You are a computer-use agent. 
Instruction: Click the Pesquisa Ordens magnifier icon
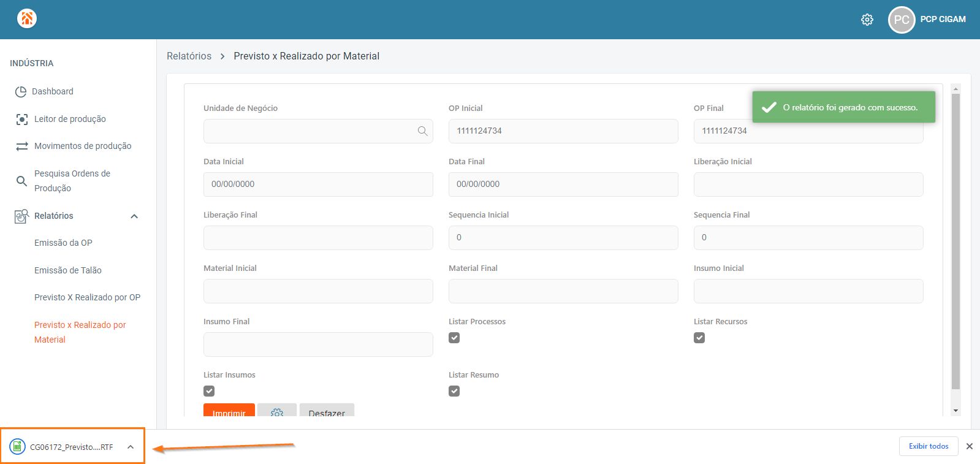[21, 181]
